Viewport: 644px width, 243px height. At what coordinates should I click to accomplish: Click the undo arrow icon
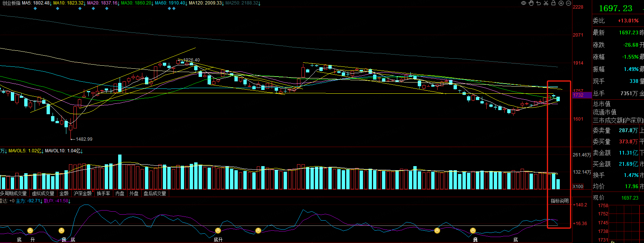point(539,3)
